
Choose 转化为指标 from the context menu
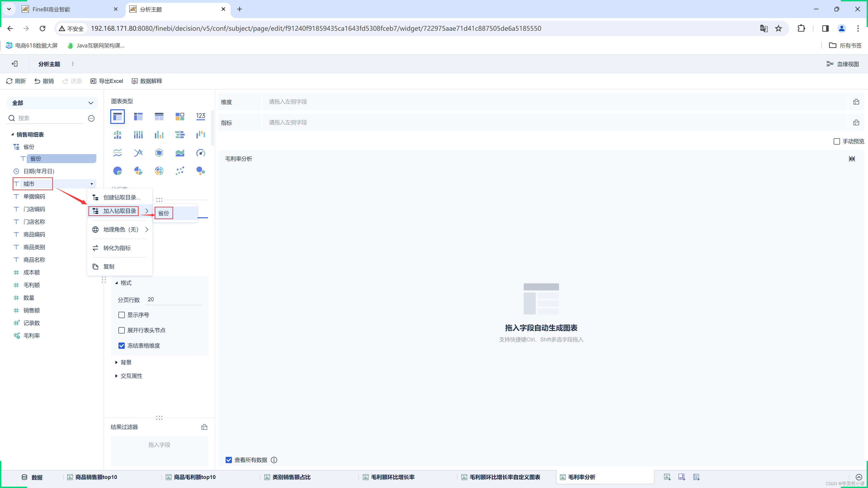tap(120, 248)
